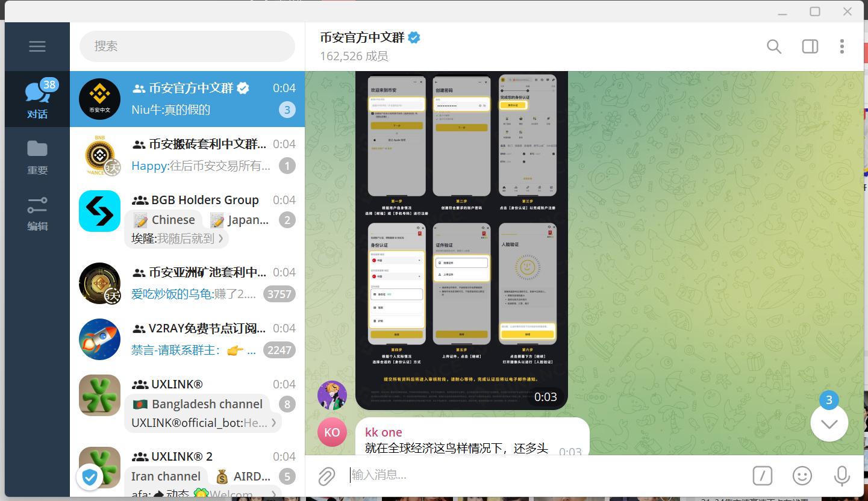Click the 币安官方中文群 header title

362,37
